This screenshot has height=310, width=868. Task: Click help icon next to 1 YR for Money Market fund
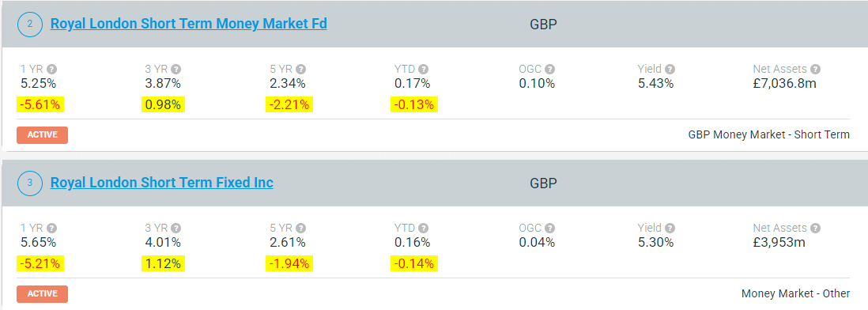coord(52,70)
